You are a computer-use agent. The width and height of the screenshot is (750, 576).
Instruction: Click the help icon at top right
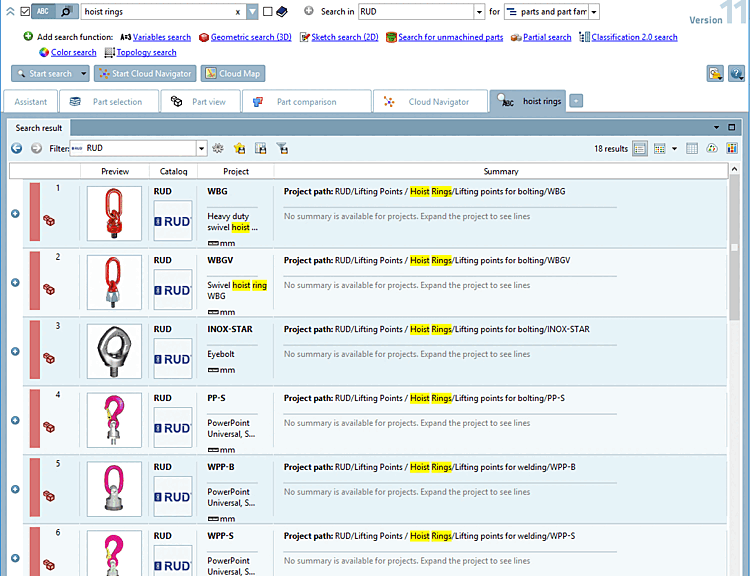[x=736, y=74]
